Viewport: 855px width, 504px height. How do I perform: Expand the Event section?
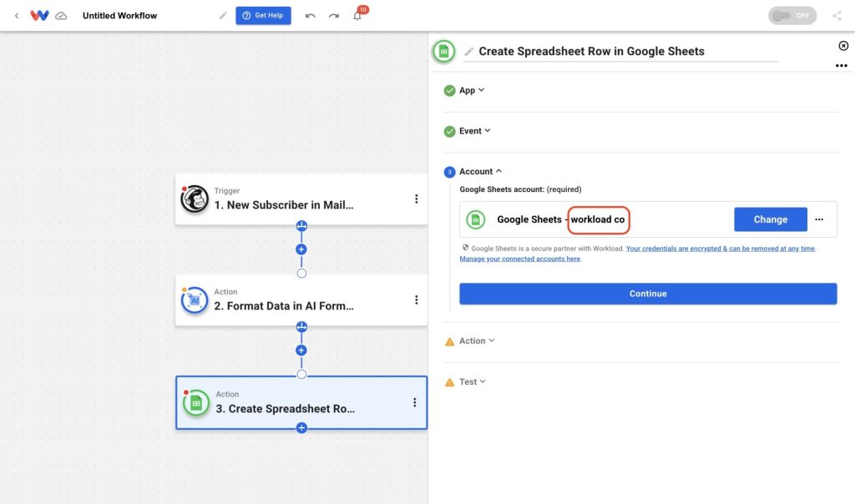click(x=475, y=131)
